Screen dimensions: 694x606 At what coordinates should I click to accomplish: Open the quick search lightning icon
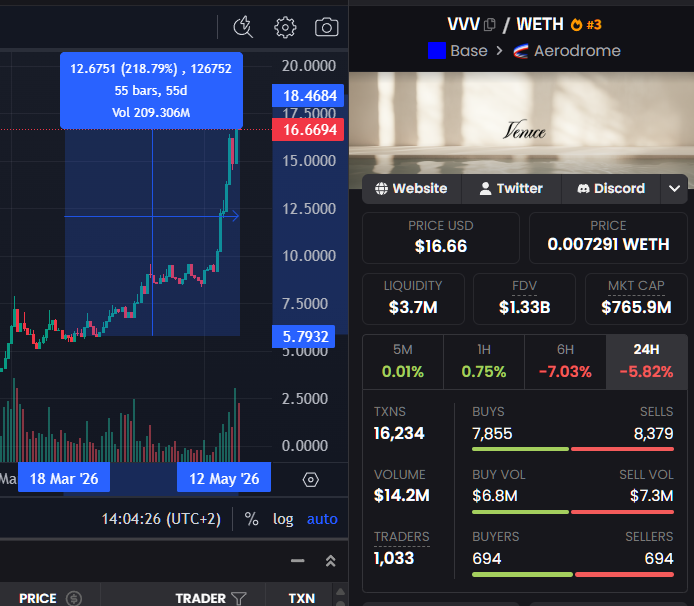pos(243,27)
